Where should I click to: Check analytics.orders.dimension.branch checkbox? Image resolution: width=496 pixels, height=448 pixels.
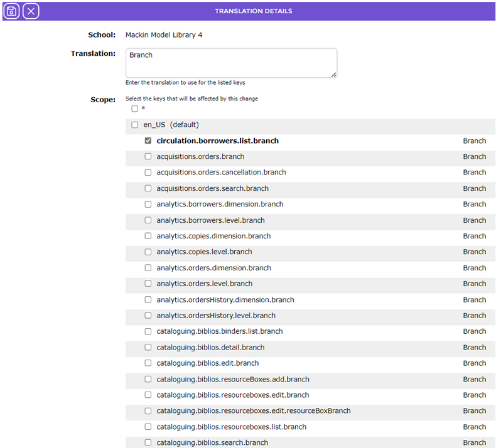(148, 268)
